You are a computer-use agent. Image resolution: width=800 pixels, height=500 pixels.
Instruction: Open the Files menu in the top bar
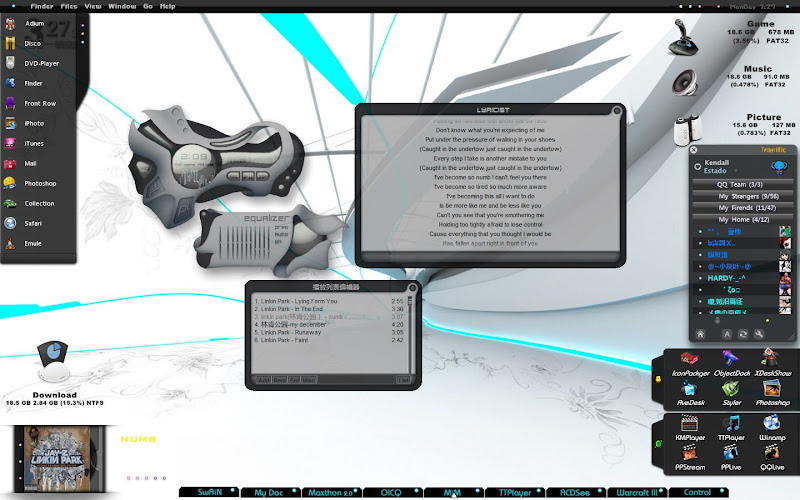tap(69, 6)
